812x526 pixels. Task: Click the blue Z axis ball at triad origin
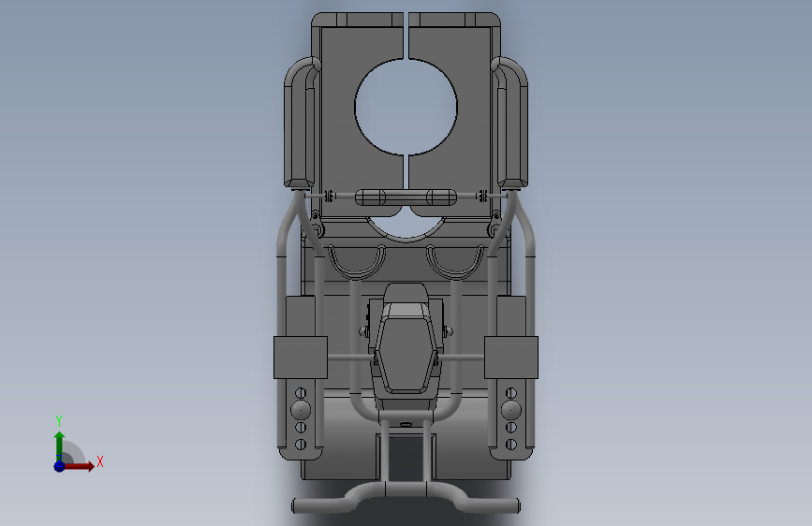[60, 466]
